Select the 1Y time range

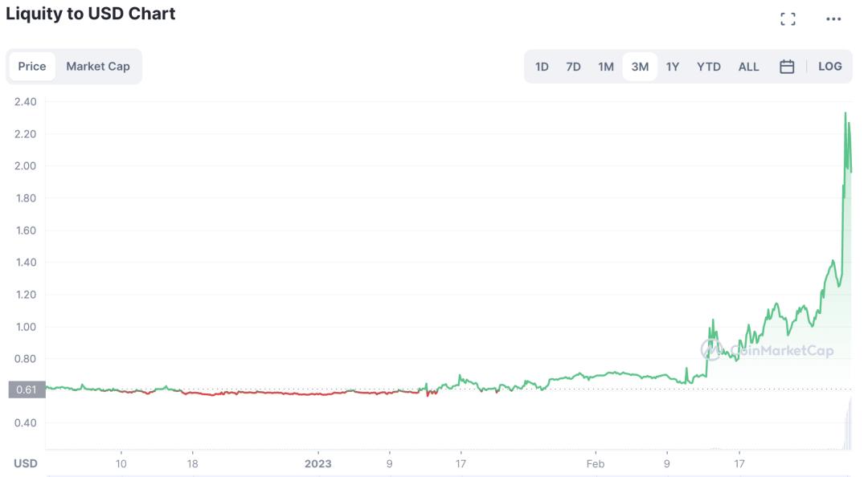pyautogui.click(x=673, y=67)
